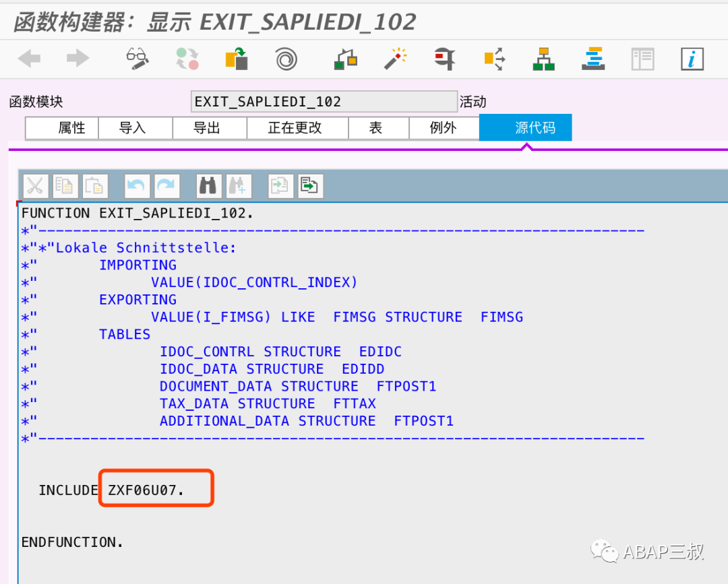Switch to the 表 tab
Image resolution: width=728 pixels, height=584 pixels.
point(378,128)
